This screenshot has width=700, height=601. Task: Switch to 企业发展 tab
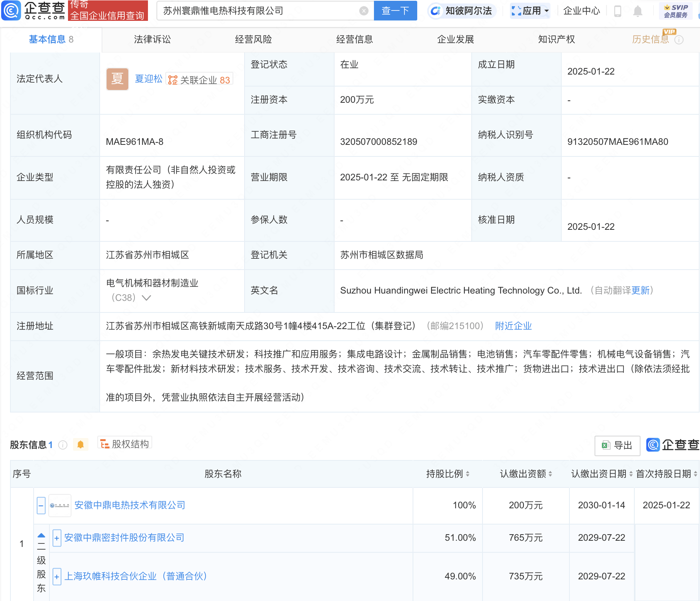(x=455, y=39)
